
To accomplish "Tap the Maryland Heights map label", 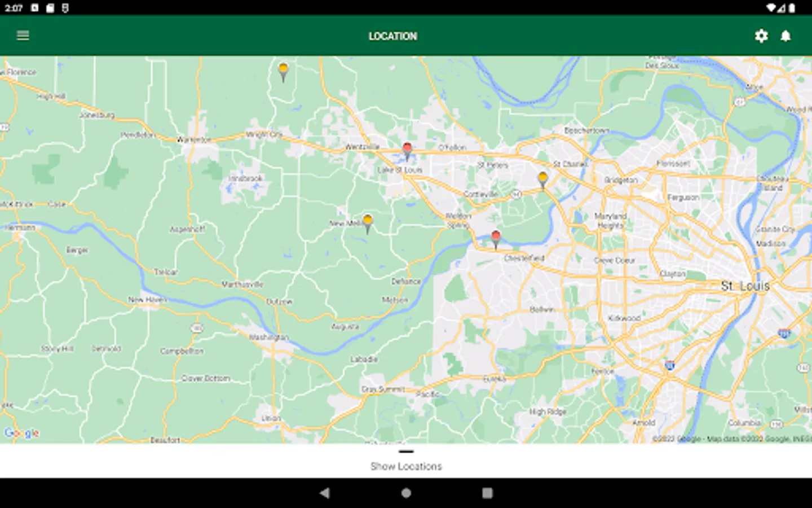I will pyautogui.click(x=610, y=221).
